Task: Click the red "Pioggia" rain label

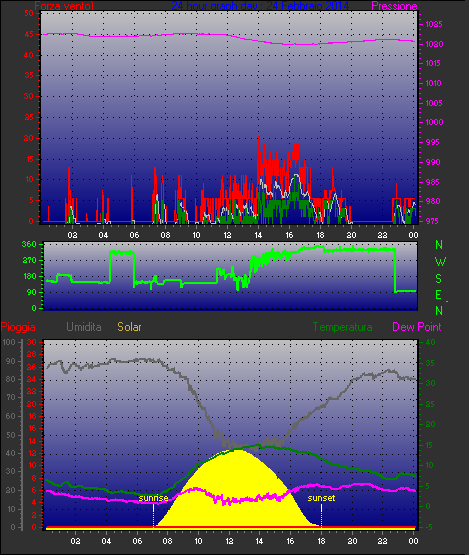Action: click(x=18, y=327)
